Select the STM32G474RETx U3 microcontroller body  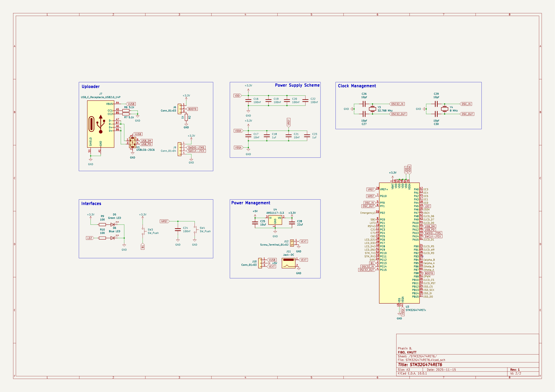coord(399,243)
